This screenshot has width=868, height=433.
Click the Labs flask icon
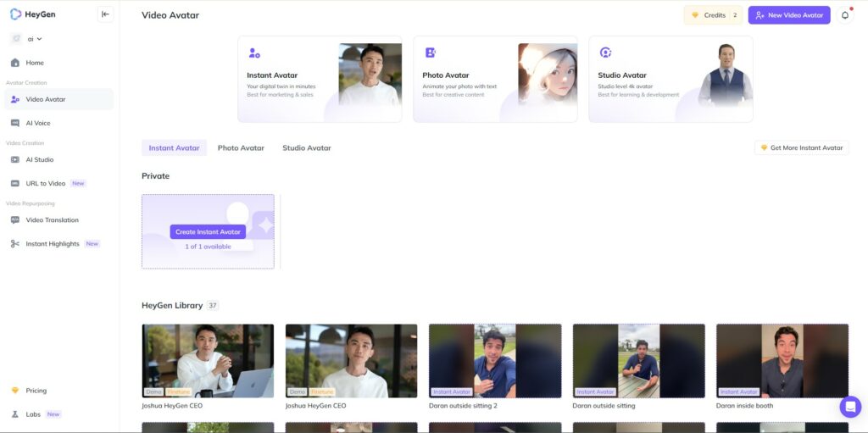[15, 414]
